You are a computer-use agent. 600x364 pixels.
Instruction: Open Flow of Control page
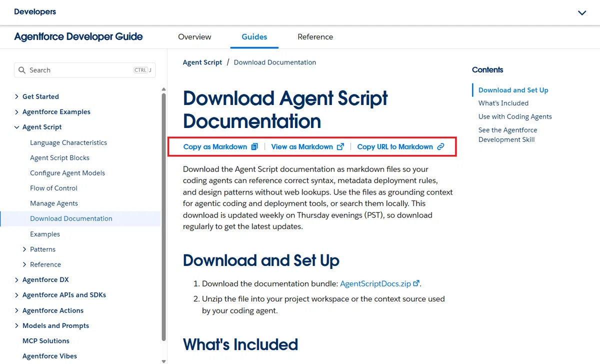tap(53, 188)
